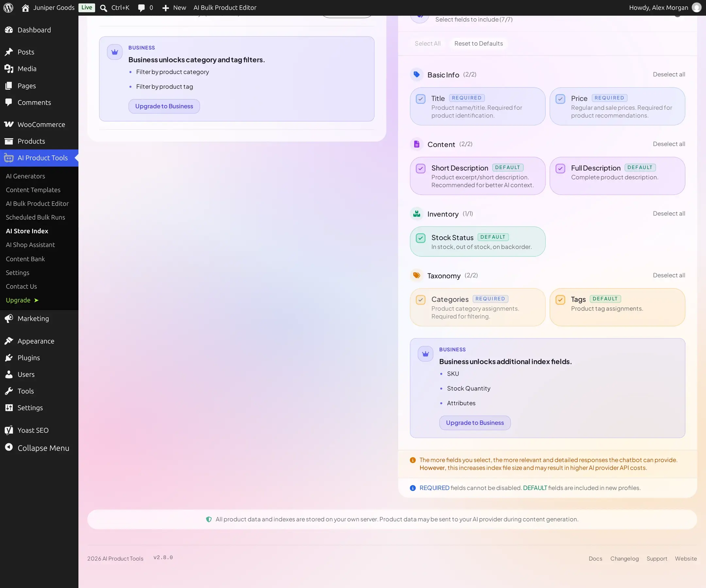706x588 pixels.
Task: Click the required Categories checkbox
Action: [421, 300]
